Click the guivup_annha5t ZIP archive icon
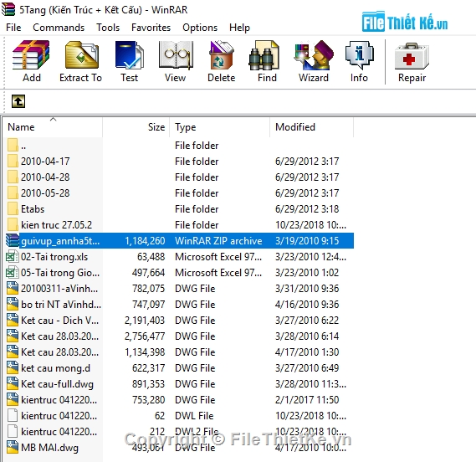 (x=13, y=240)
